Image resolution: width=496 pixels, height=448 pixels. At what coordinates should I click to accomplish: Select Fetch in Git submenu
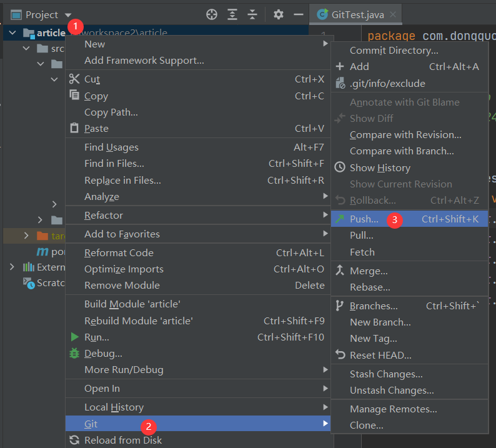coord(409,252)
